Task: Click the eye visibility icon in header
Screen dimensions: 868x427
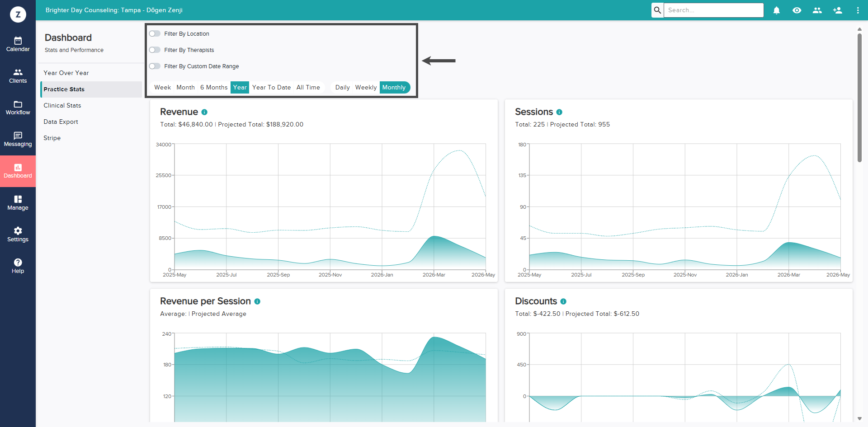Action: click(797, 10)
